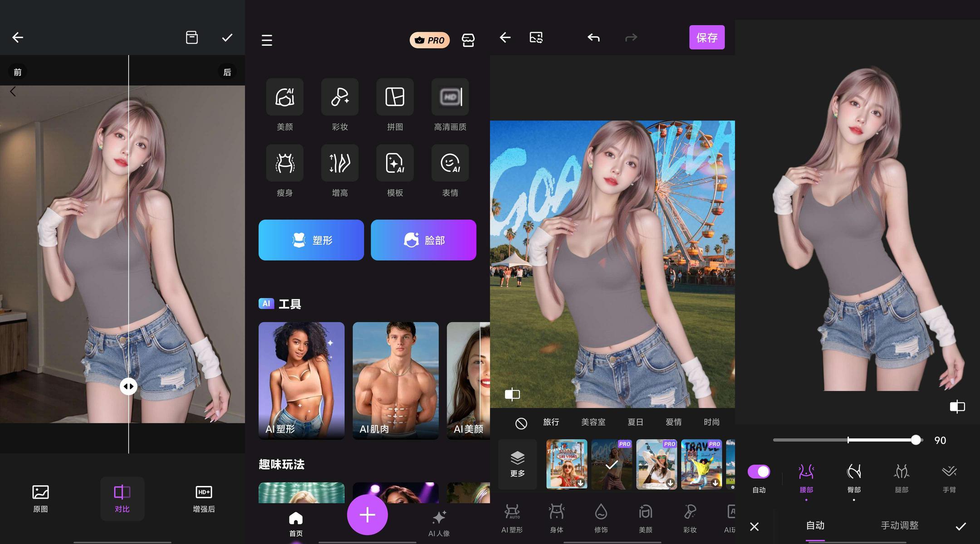Select the 美容室 background category

tap(593, 422)
